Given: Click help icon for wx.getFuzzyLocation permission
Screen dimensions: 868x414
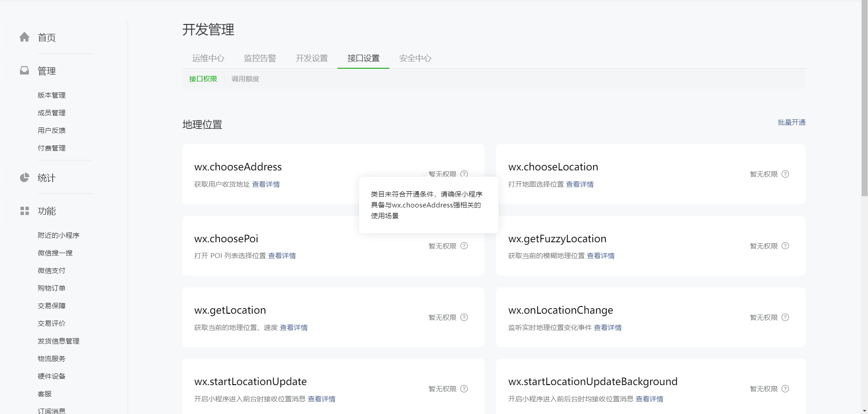Looking at the screenshot, I should point(785,246).
